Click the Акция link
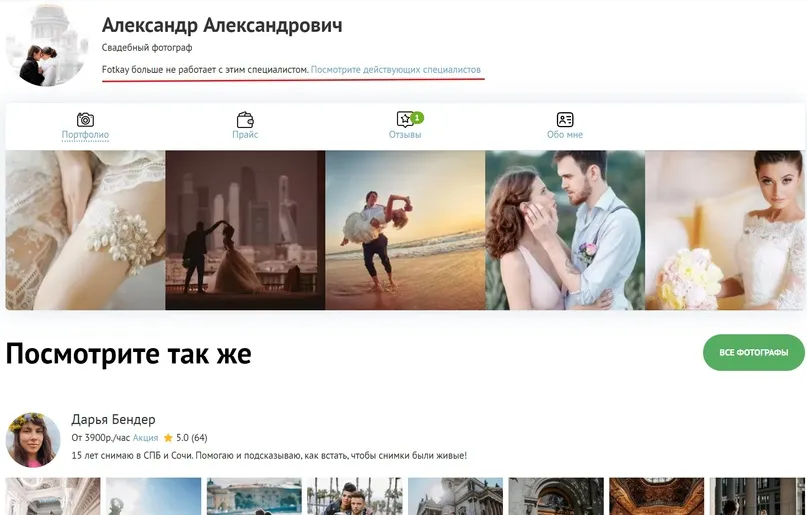The width and height of the screenshot is (807, 515). coord(146,438)
